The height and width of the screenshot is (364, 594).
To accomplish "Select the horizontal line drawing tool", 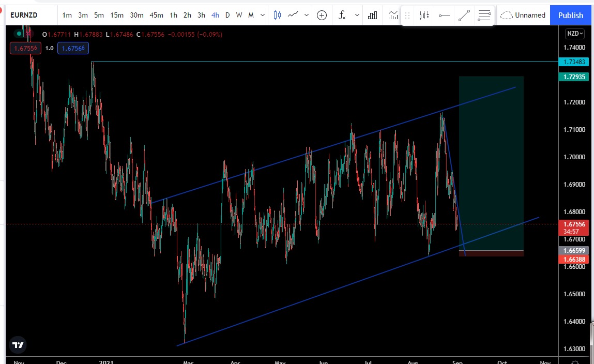I will 444,16.
